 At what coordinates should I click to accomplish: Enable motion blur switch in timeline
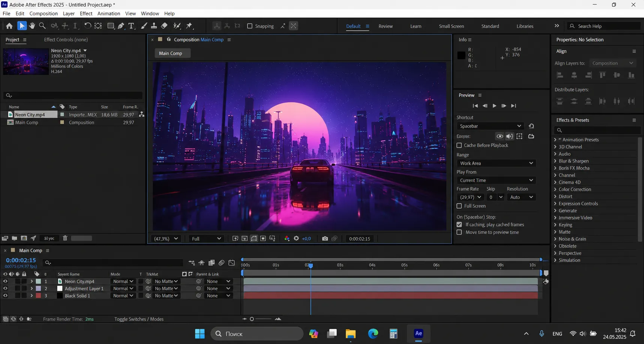click(222, 263)
